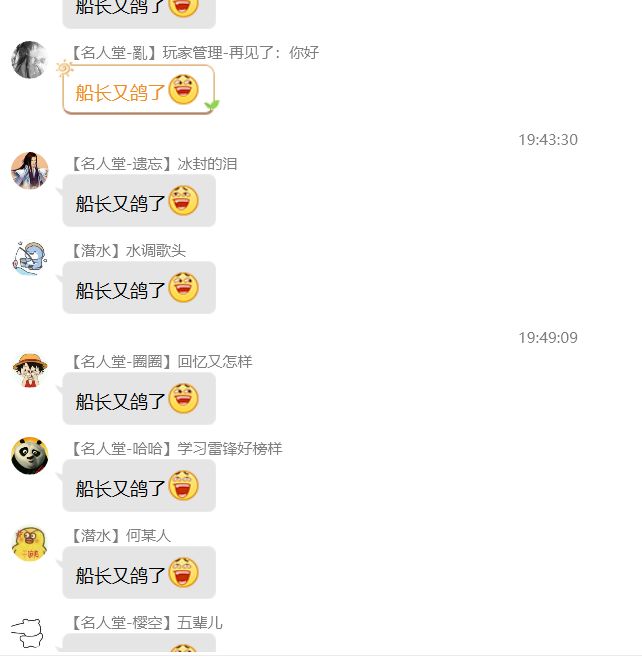Screen dimensions: 642x665
Task: Click 水调歌头's blue fishing cartoon avatar
Action: coord(29,258)
